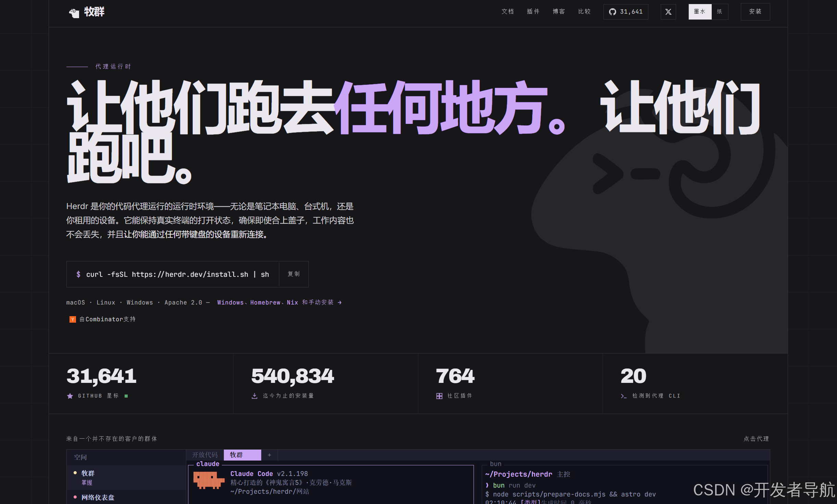The width and height of the screenshot is (837, 504).
Task: Open the GitHub repository button showing 31,641
Action: [625, 12]
